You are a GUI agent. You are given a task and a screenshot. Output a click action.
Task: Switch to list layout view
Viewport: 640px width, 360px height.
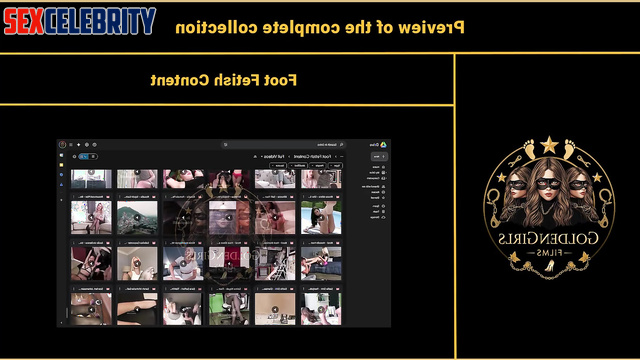click(x=93, y=156)
